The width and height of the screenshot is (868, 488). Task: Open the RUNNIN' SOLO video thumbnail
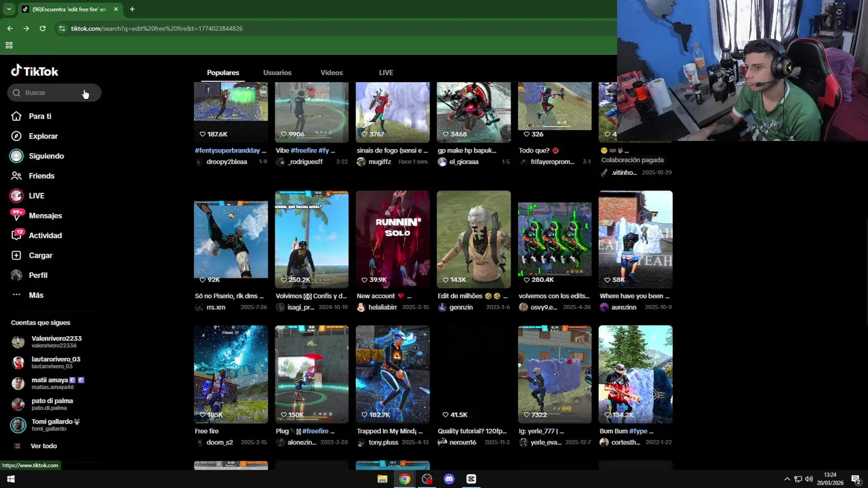click(393, 239)
